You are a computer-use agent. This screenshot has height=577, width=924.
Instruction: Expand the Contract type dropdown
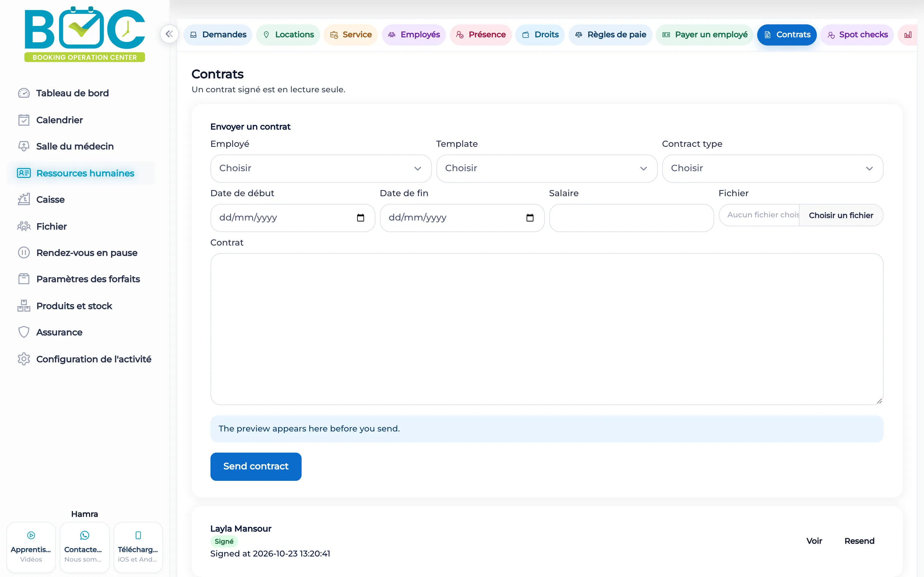click(773, 168)
